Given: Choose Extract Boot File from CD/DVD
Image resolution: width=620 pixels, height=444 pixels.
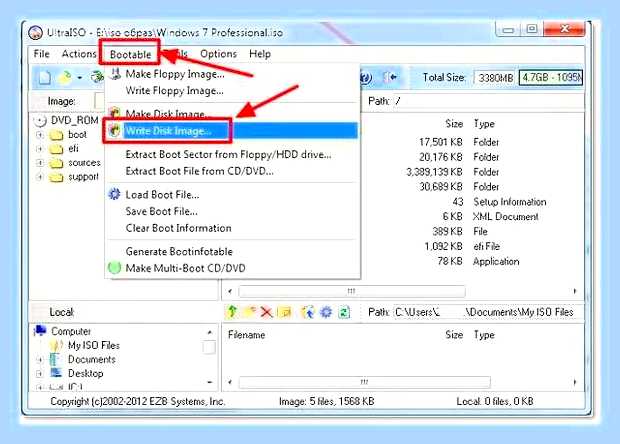Looking at the screenshot, I should pos(232,171).
